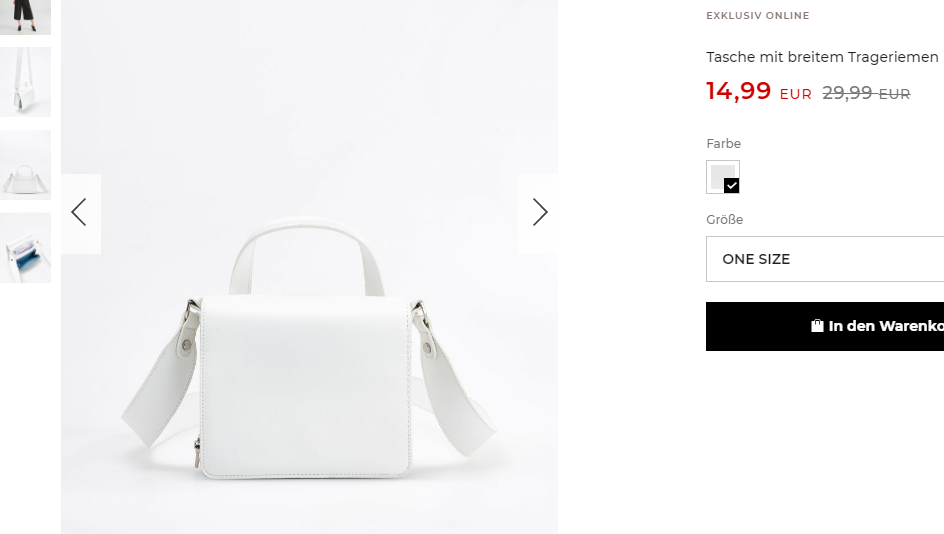Viewport: 944px width, 534px height.
Task: Click the EXKLUSIV ONLINE label
Action: point(757,16)
